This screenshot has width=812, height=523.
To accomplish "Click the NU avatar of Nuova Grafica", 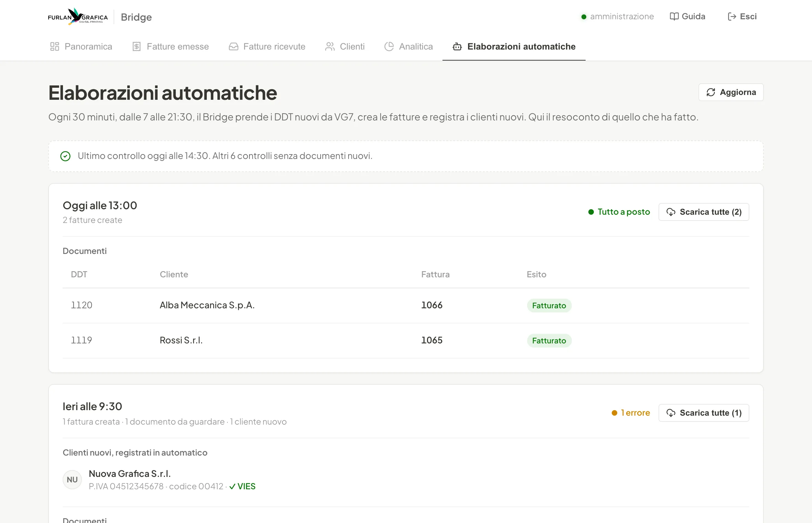I will (72, 480).
